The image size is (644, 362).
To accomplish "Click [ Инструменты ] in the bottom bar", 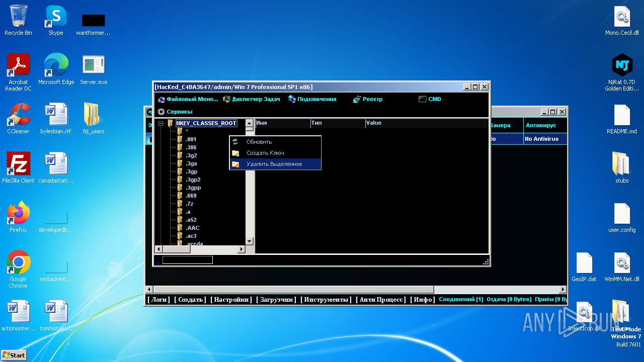I will pyautogui.click(x=326, y=300).
